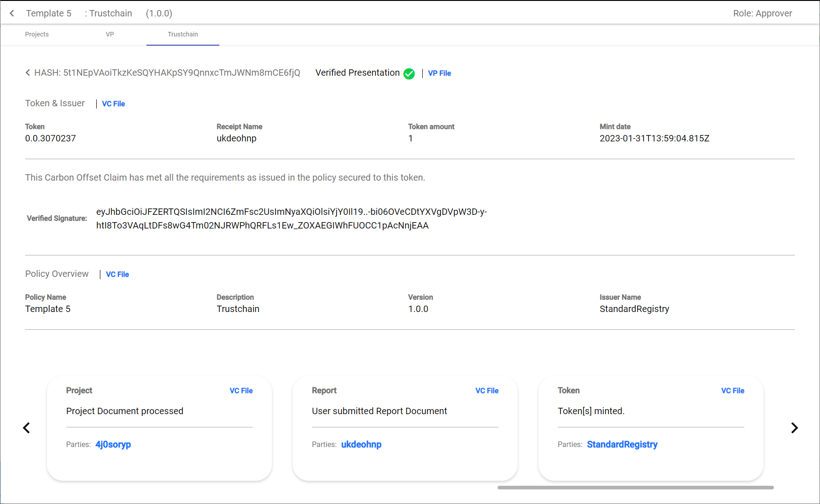The image size is (820, 504).
Task: Click the Project Document processed card
Action: pyautogui.click(x=159, y=428)
